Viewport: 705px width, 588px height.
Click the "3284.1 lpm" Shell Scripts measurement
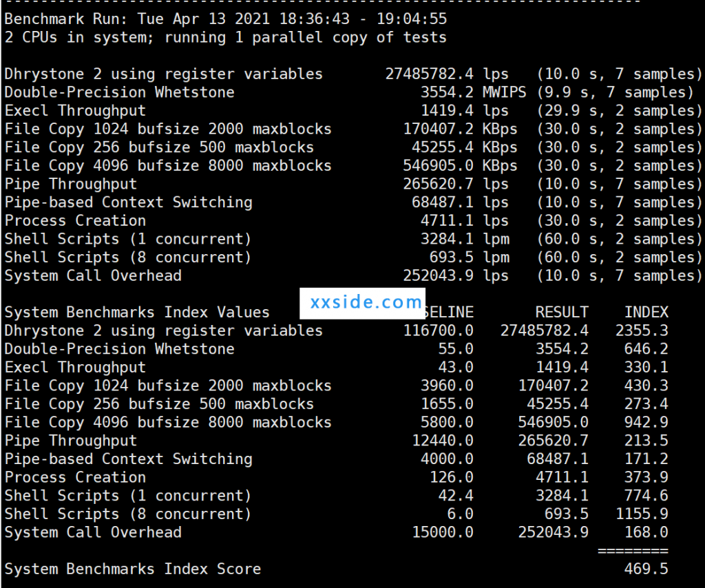click(x=465, y=239)
